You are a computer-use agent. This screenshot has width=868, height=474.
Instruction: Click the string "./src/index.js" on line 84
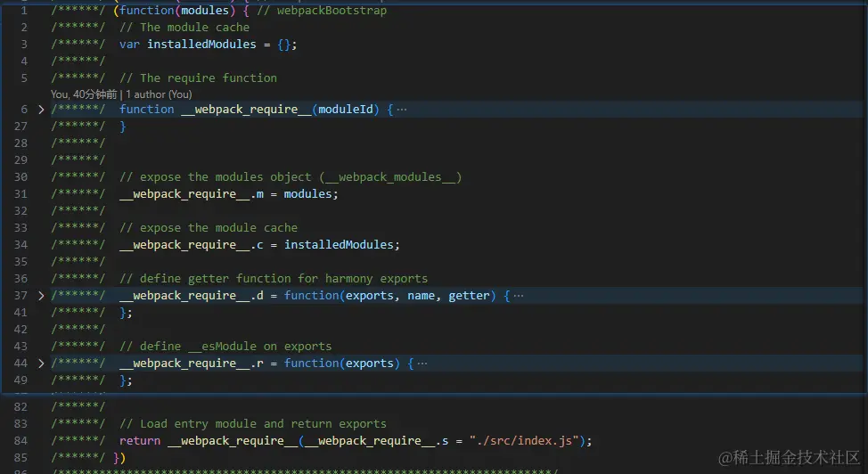point(524,441)
